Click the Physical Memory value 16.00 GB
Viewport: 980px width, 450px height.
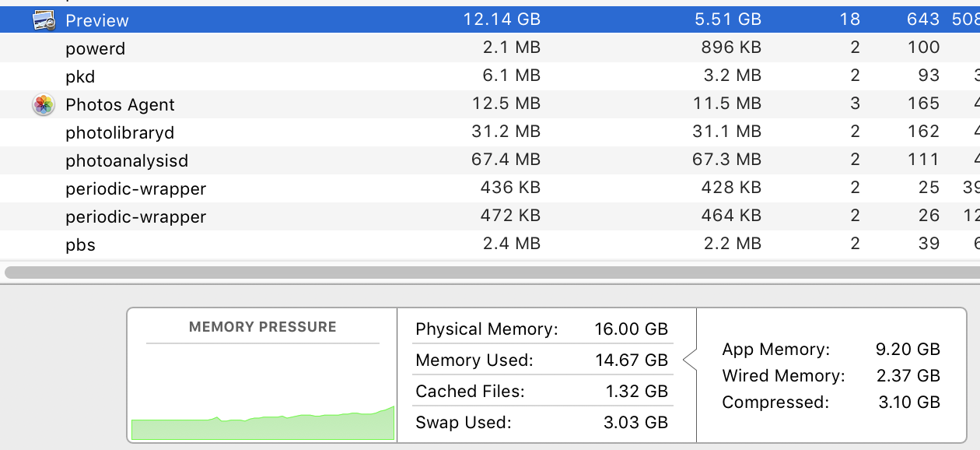click(x=629, y=329)
